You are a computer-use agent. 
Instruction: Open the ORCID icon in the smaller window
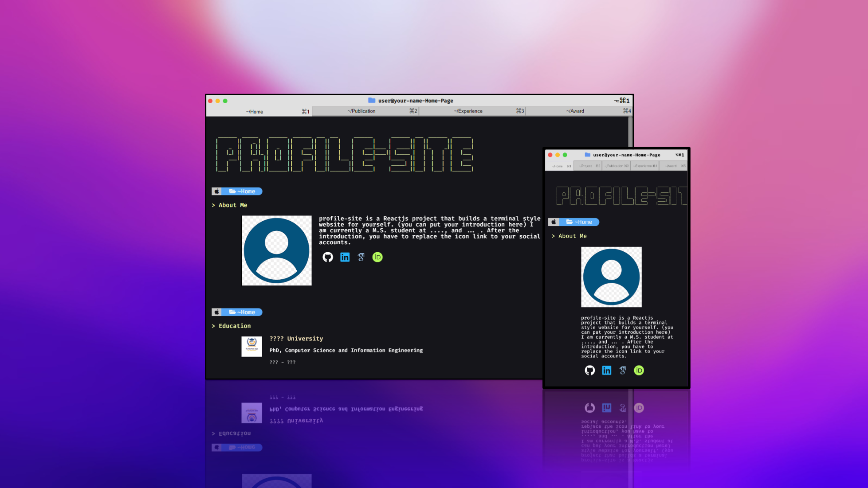click(639, 370)
